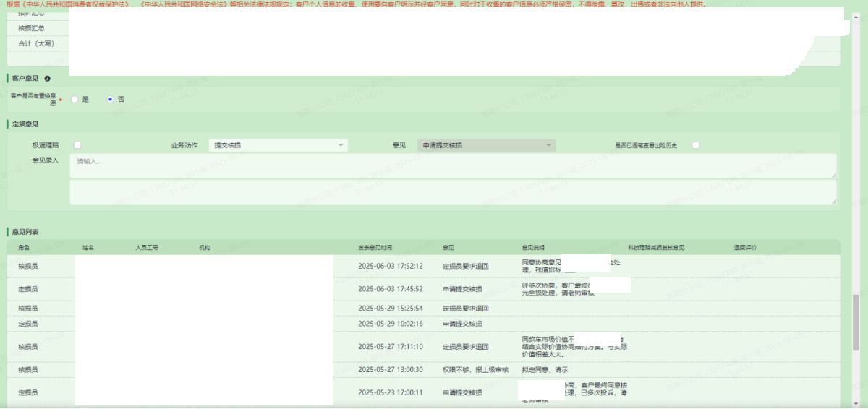This screenshot has width=868, height=409.
Task: Open the 业务动作 dropdown
Action: tap(278, 145)
